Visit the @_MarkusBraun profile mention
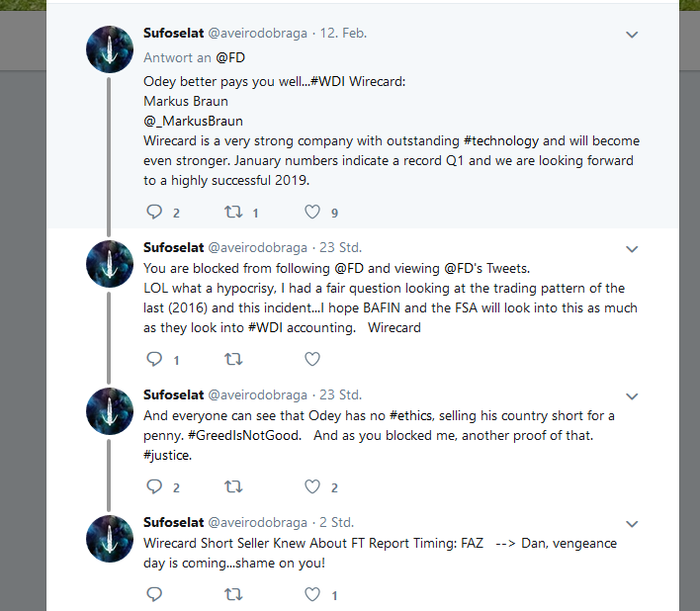The height and width of the screenshot is (611, 700). pyautogui.click(x=192, y=123)
